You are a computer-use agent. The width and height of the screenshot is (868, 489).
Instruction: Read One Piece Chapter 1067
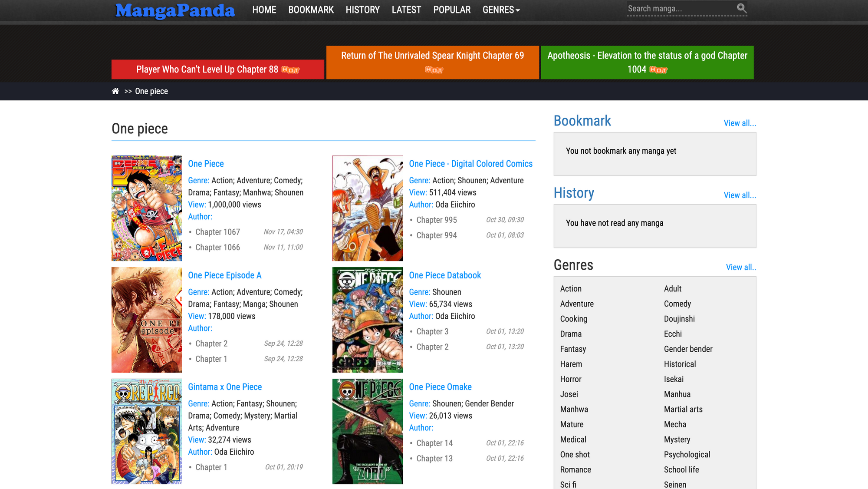tap(217, 232)
